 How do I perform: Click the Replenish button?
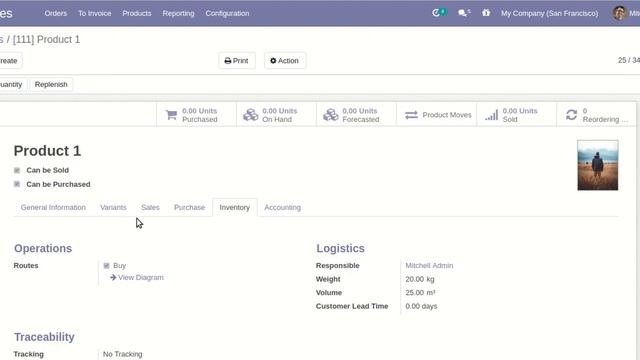(51, 84)
